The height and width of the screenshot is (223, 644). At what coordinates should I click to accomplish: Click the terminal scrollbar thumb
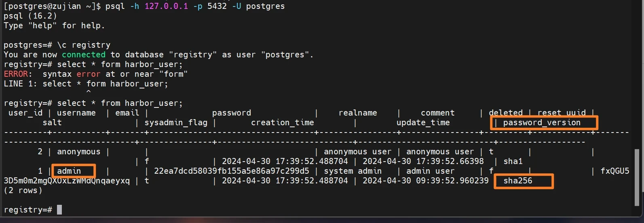(x=637, y=177)
